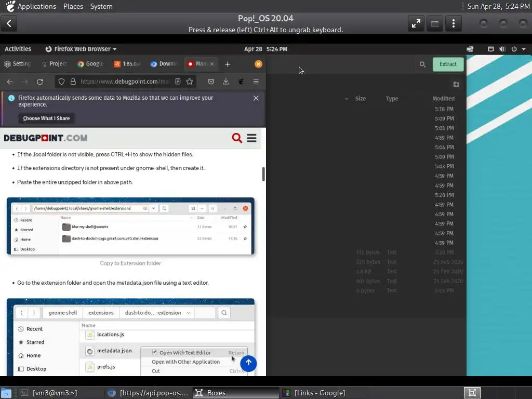Click the Firefox URL address field
Viewport: 532px width, 399px height.
coord(125,82)
